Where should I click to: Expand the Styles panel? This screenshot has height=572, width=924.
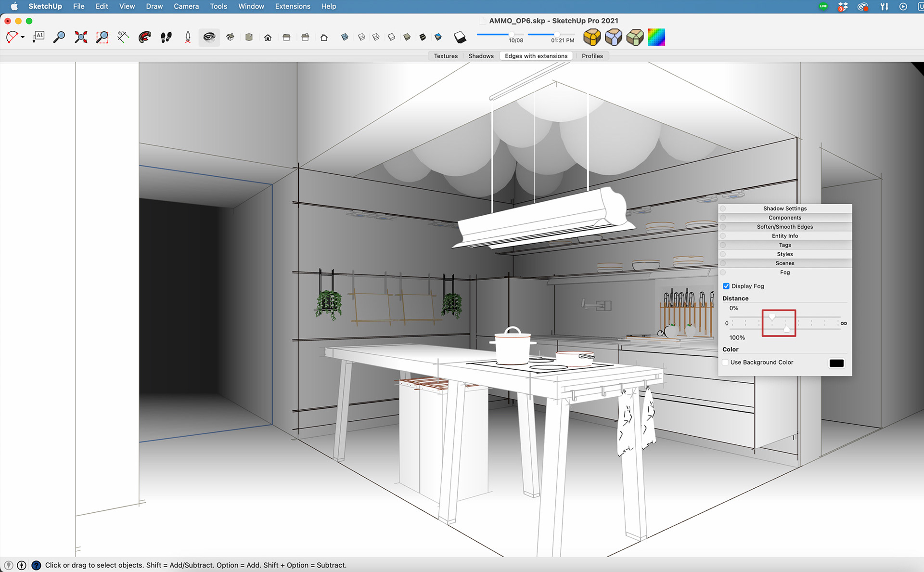click(785, 254)
